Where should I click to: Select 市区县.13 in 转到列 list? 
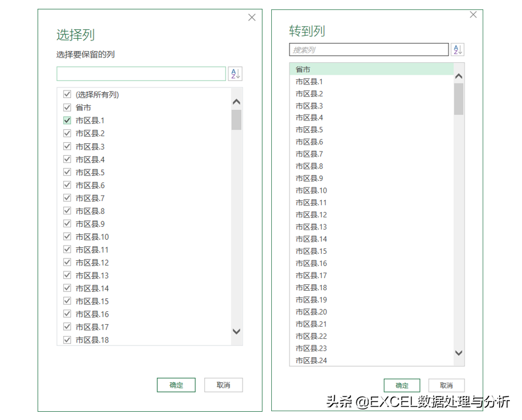(372, 227)
